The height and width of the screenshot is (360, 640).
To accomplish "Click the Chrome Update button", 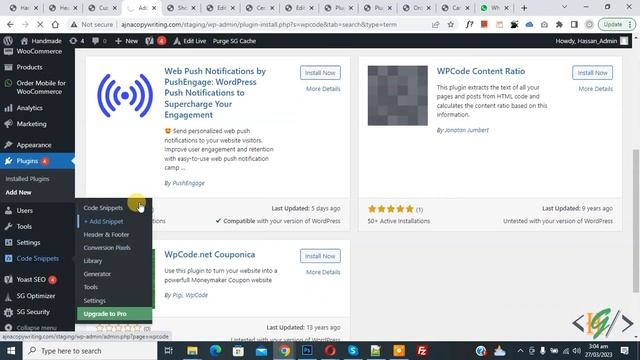I will [x=616, y=24].
